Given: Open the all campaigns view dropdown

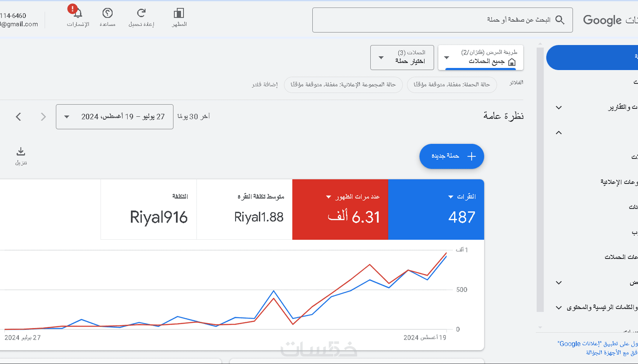Looking at the screenshot, I should pos(480,57).
